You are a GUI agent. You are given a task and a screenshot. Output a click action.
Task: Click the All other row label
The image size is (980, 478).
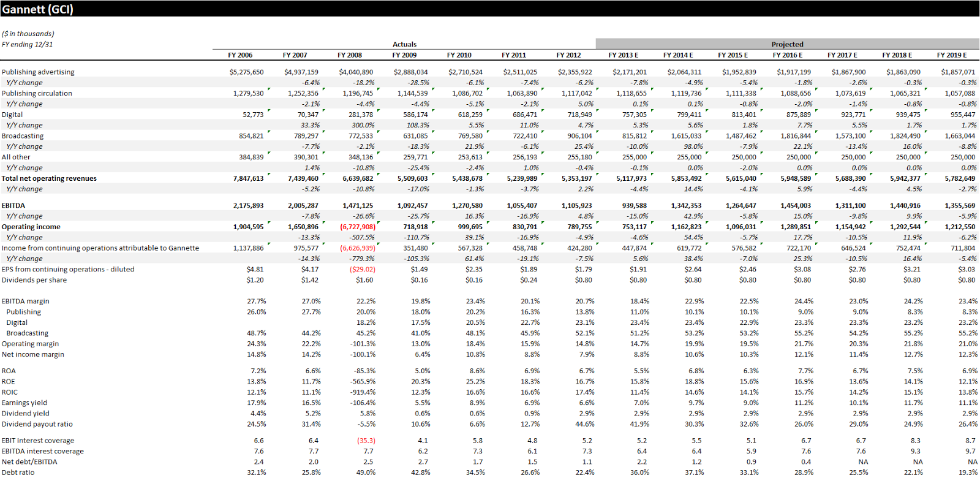pyautogui.click(x=16, y=157)
